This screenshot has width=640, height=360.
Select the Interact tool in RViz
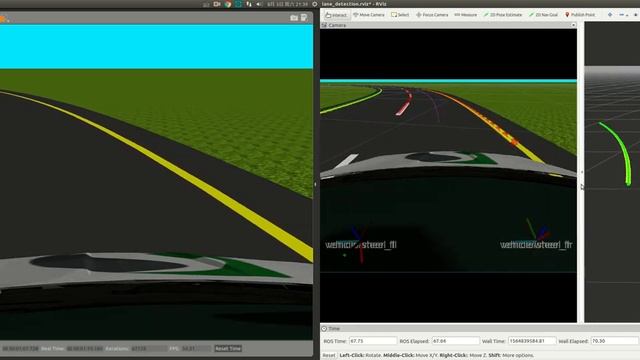(x=336, y=15)
